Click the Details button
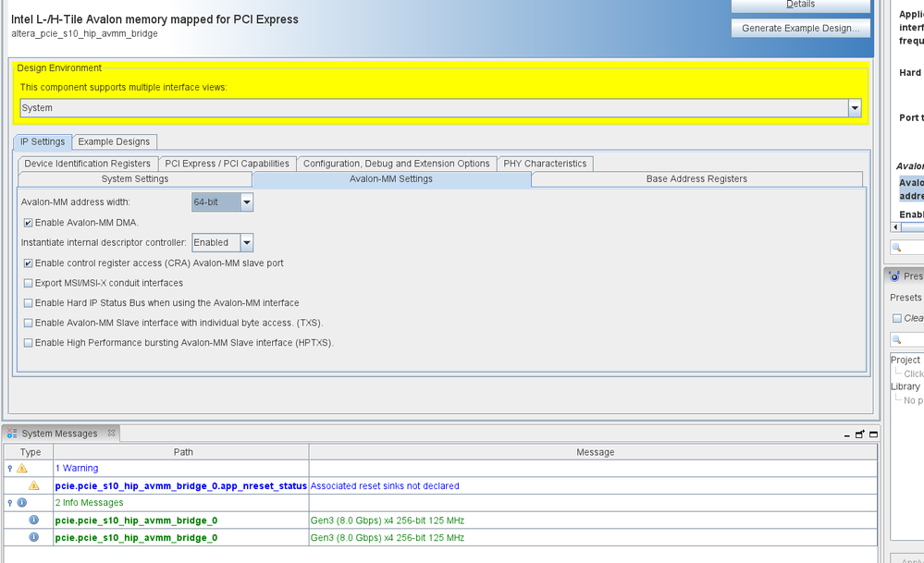Image resolution: width=924 pixels, height=563 pixels. coord(800,5)
